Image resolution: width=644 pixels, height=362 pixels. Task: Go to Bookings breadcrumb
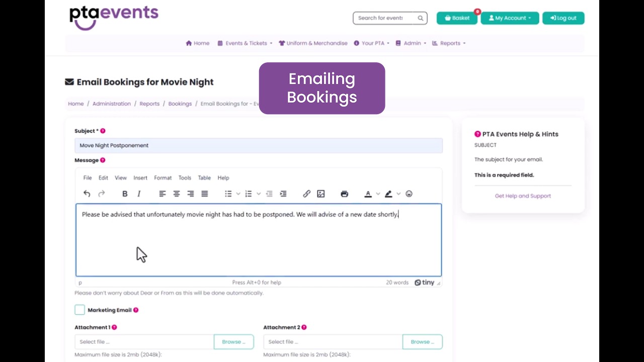point(180,104)
